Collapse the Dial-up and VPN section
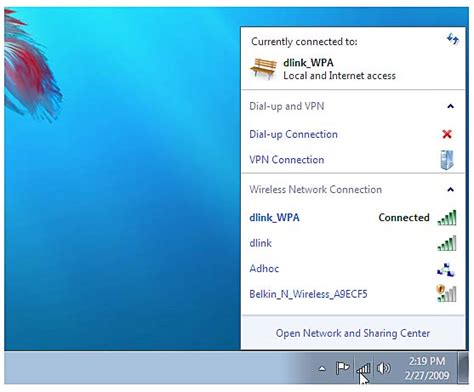 tap(450, 106)
